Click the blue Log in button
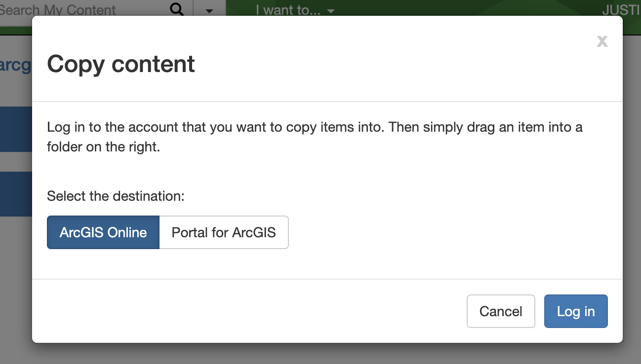 click(576, 311)
